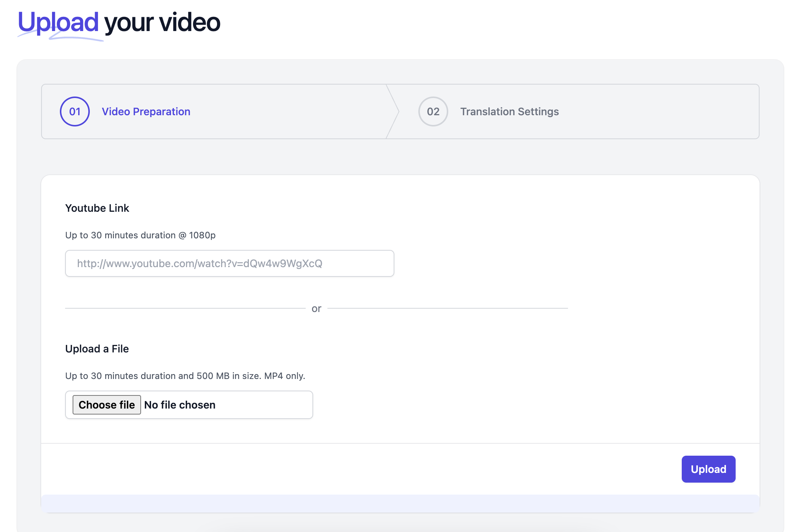The image size is (797, 532).
Task: Select the Video Preparation step label
Action: 146,111
